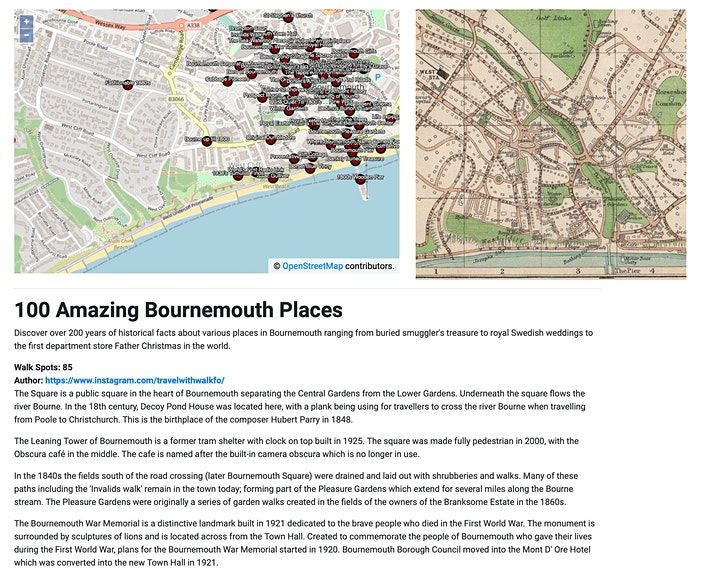The width and height of the screenshot is (720, 578).
Task: Open the marker on West Cliff Road
Action: tap(207, 141)
